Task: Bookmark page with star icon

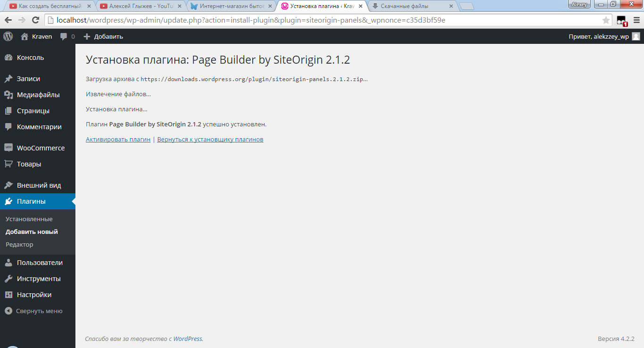Action: click(x=606, y=20)
